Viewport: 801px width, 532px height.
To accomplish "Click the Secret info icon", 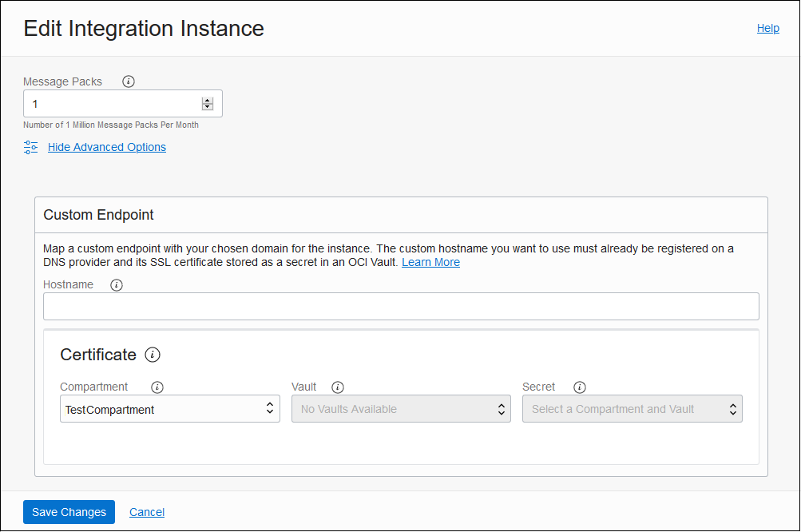I will click(x=579, y=387).
